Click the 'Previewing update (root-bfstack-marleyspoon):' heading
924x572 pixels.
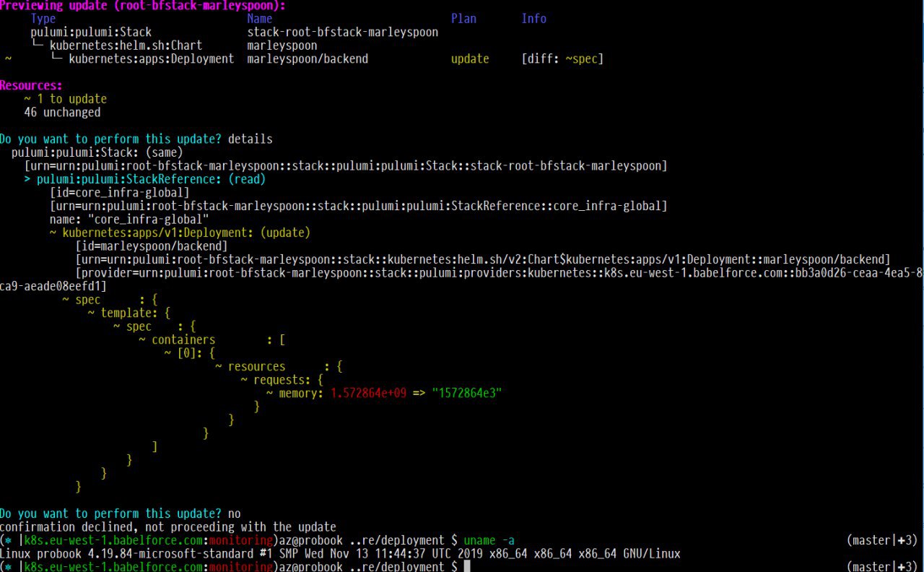point(142,5)
